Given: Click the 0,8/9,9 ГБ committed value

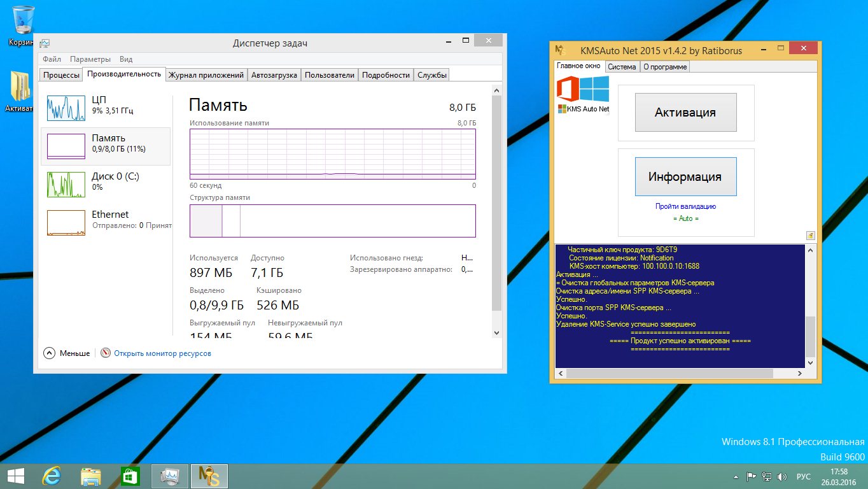Looking at the screenshot, I should click(x=216, y=305).
